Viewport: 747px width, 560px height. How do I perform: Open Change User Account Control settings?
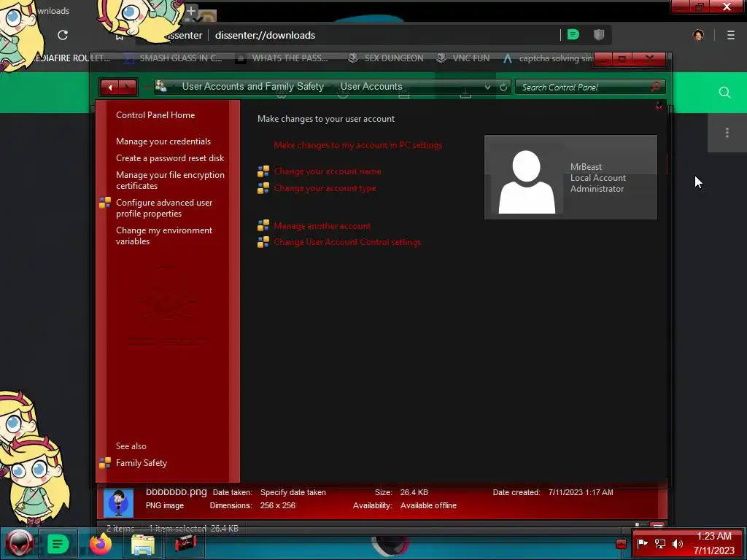[x=347, y=242]
